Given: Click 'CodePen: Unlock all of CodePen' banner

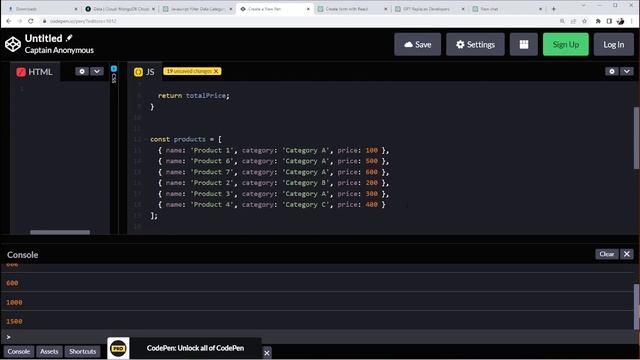Looking at the screenshot, I should (x=195, y=348).
